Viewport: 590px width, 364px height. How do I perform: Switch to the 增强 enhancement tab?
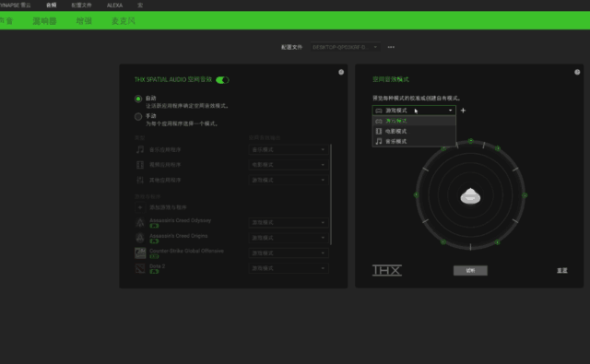click(84, 20)
